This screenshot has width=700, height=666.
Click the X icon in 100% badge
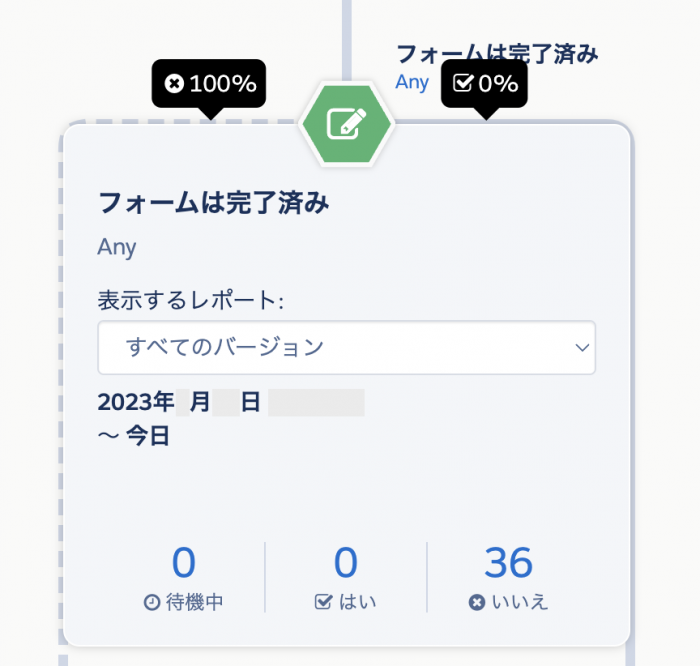tap(174, 83)
